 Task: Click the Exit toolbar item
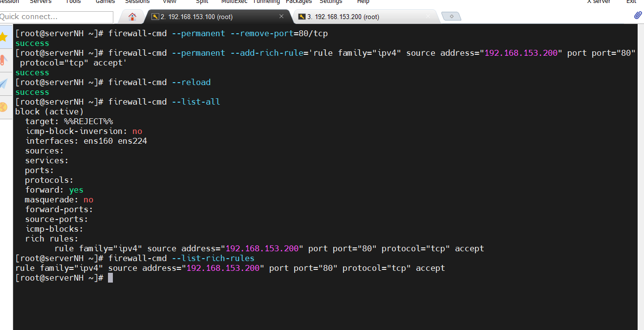631,2
